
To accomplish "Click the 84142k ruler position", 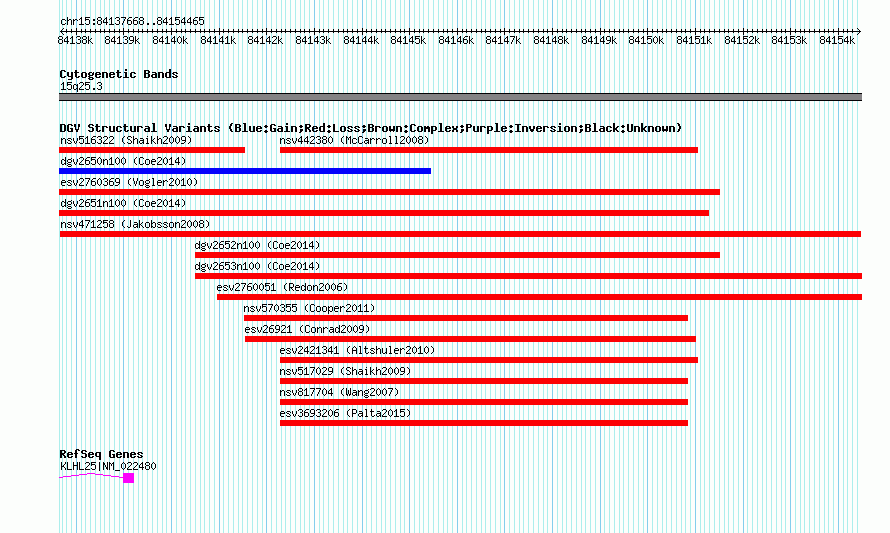I will point(265,40).
